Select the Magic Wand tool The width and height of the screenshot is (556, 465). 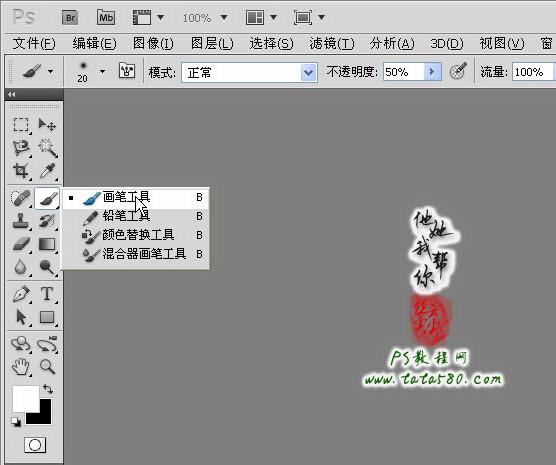pos(47,148)
